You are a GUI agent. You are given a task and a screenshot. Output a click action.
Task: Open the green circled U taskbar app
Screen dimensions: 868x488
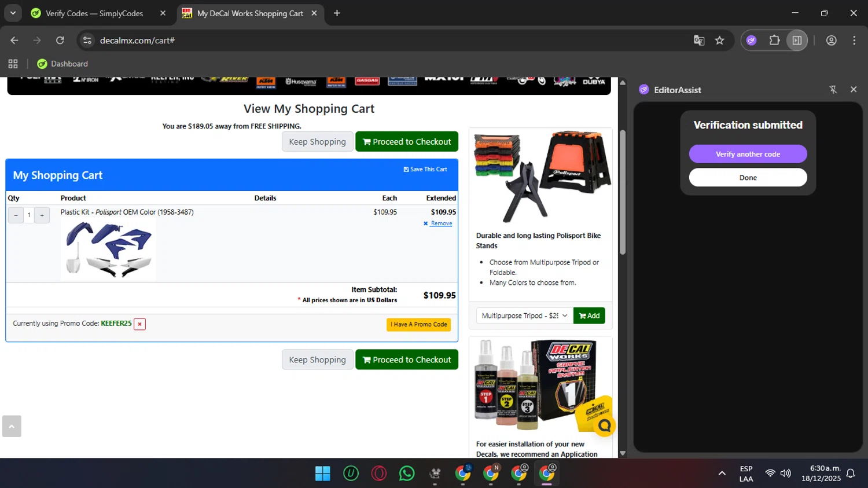tap(351, 474)
